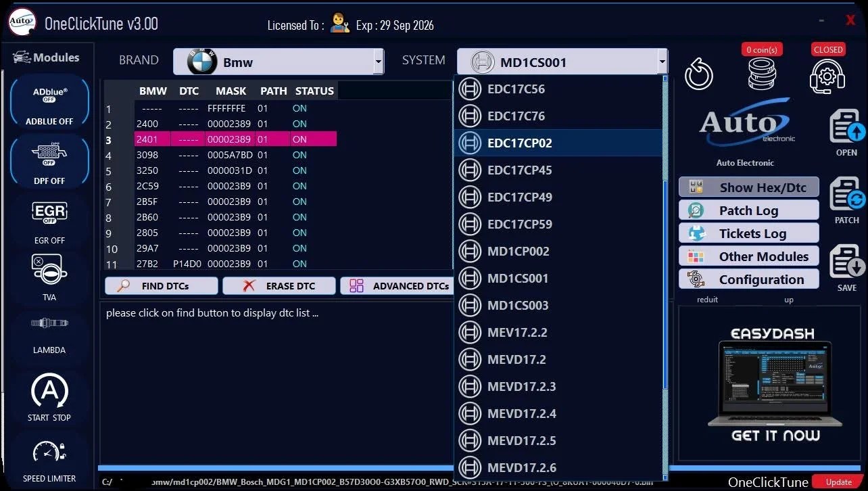Select EDC17CP45 from the system list

558,170
